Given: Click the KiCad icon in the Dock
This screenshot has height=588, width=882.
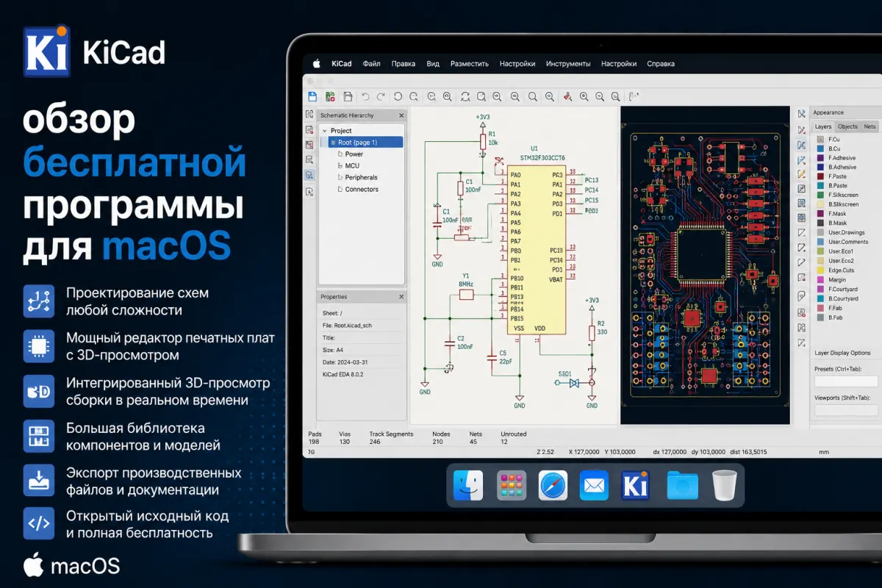Looking at the screenshot, I should pos(637,486).
